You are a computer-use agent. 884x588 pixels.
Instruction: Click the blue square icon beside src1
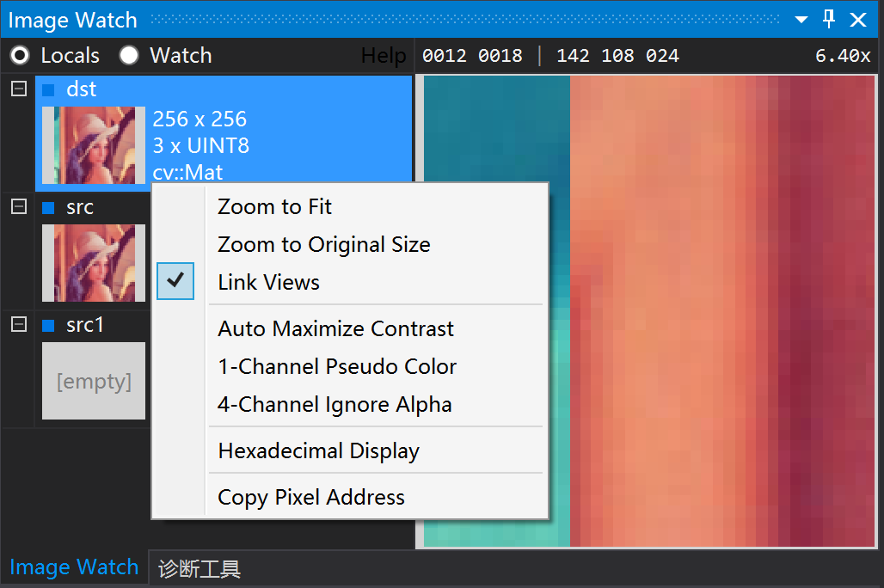coord(46,324)
